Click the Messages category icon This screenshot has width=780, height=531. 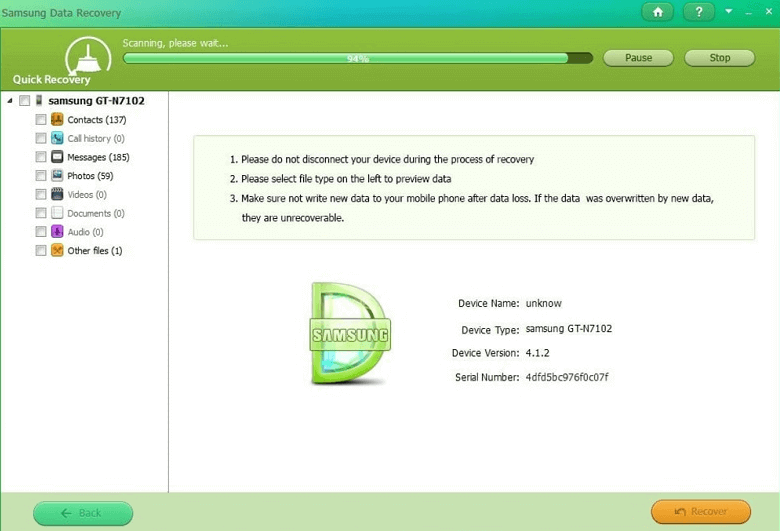click(57, 157)
